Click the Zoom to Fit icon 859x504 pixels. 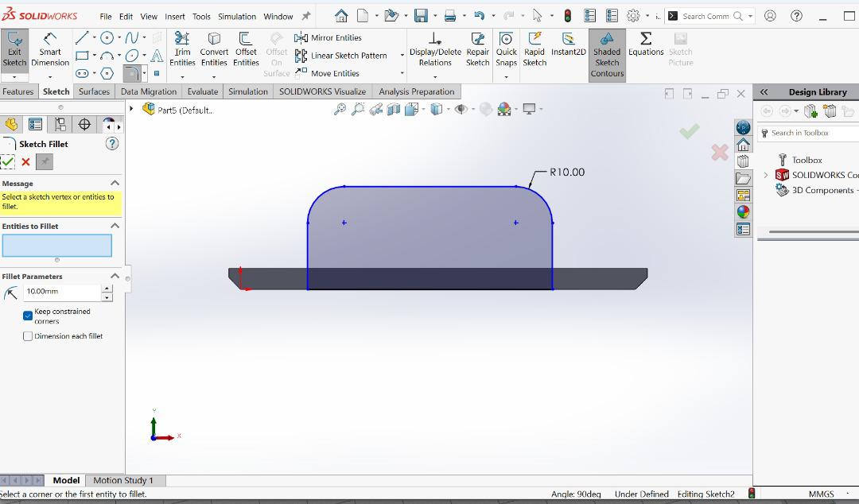tap(340, 109)
